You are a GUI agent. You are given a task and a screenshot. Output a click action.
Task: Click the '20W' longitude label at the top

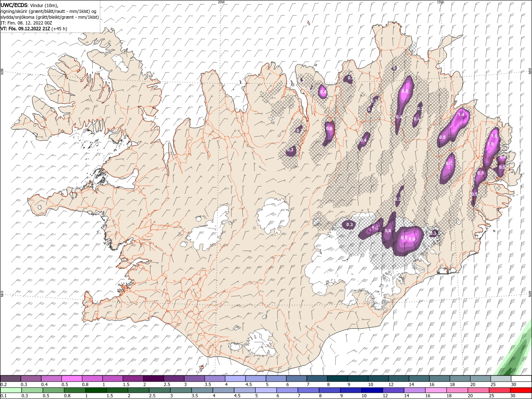coord(221,2)
